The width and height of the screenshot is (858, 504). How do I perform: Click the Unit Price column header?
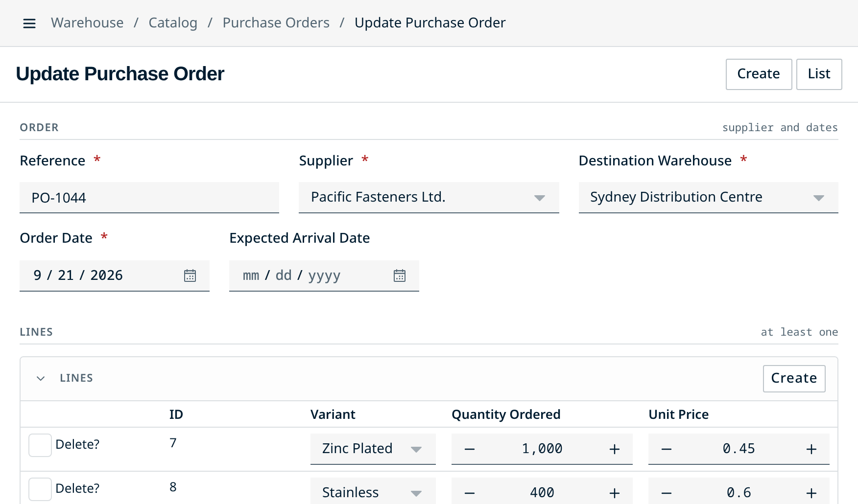tap(678, 414)
